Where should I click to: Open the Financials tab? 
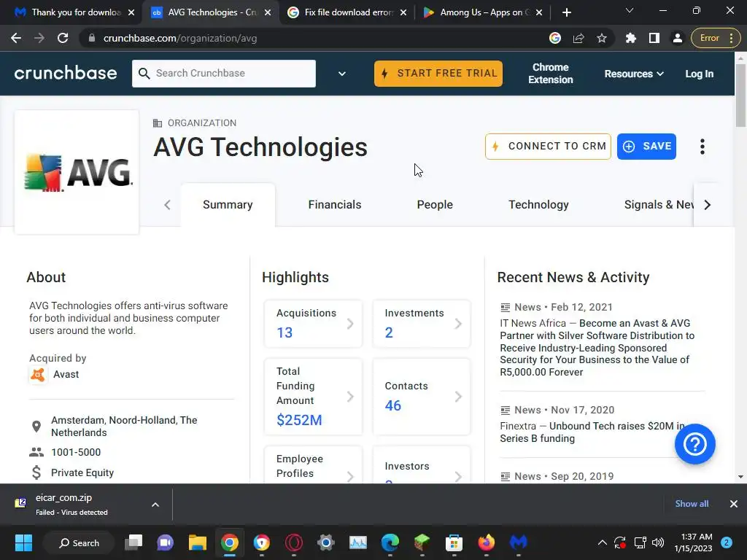click(x=335, y=205)
